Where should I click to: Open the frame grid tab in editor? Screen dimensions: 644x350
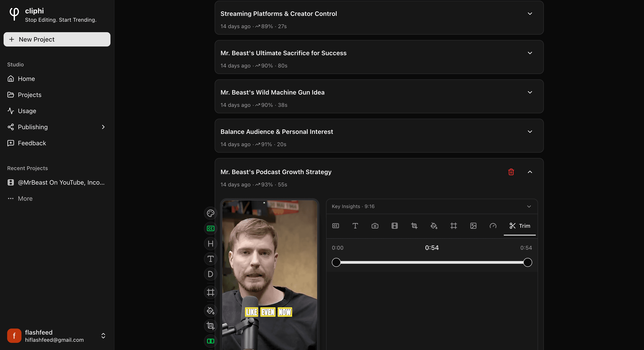tap(453, 226)
